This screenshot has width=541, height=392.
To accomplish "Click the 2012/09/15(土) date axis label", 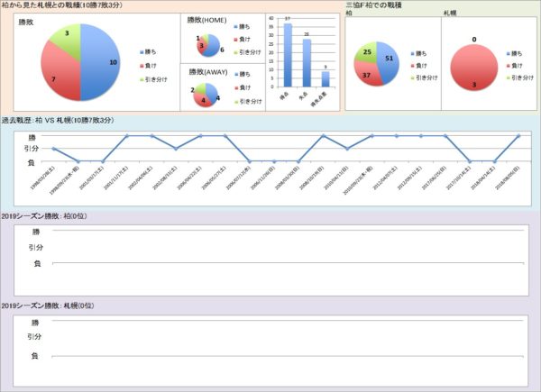I will pyautogui.click(x=409, y=178).
